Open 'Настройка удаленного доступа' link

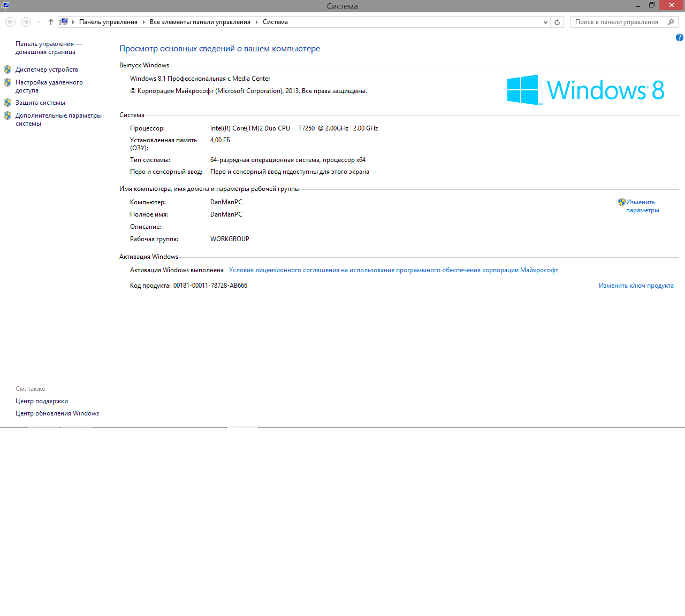click(49, 87)
